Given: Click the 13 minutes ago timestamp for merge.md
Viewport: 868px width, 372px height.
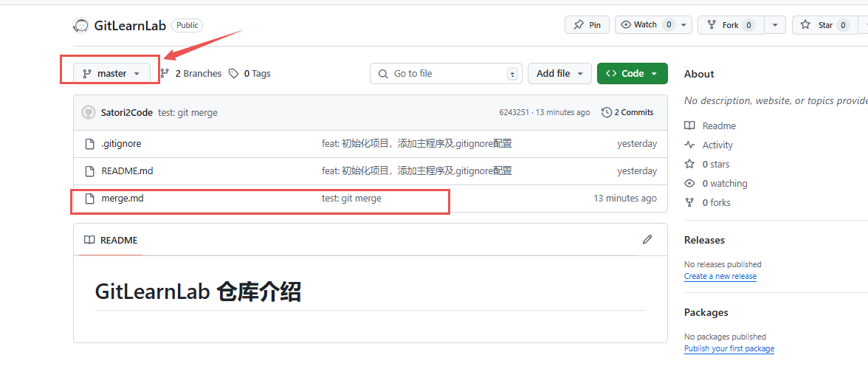Looking at the screenshot, I should point(625,198).
